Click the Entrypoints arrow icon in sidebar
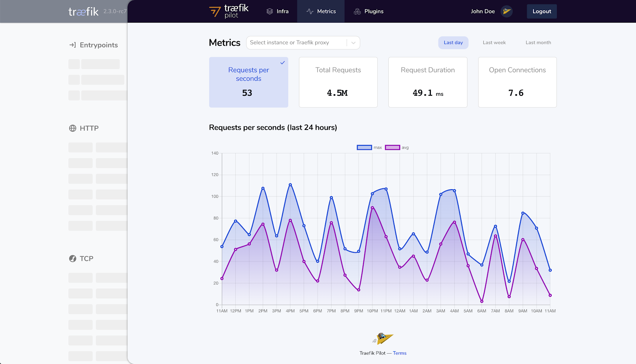The image size is (636, 364). click(x=73, y=45)
